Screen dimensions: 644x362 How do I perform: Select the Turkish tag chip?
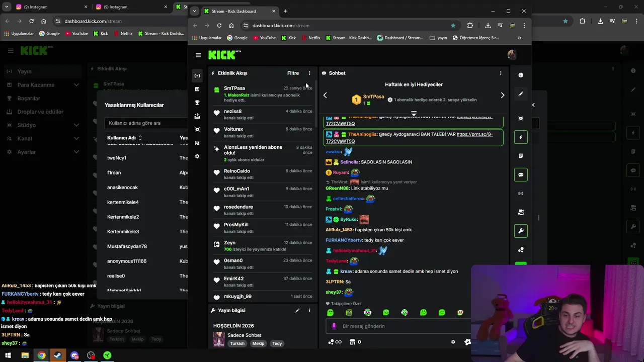point(237,343)
